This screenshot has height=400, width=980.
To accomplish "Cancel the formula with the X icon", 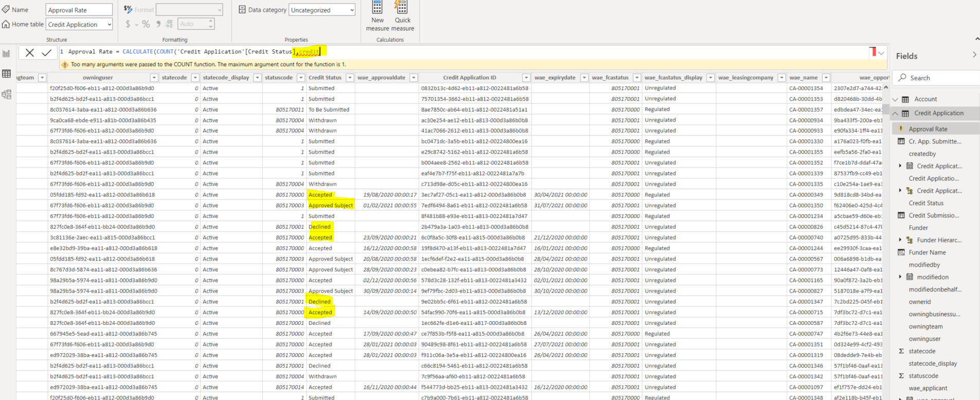I will click(x=30, y=52).
